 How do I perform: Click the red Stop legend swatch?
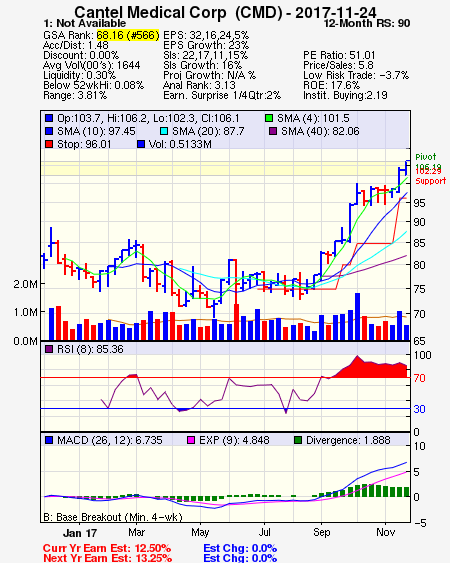click(49, 144)
